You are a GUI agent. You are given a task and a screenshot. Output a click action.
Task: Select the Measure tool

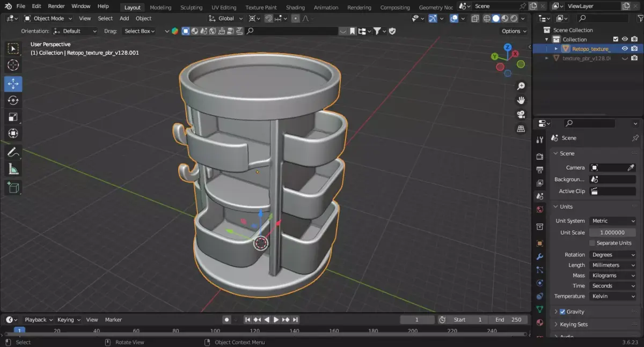(x=13, y=169)
